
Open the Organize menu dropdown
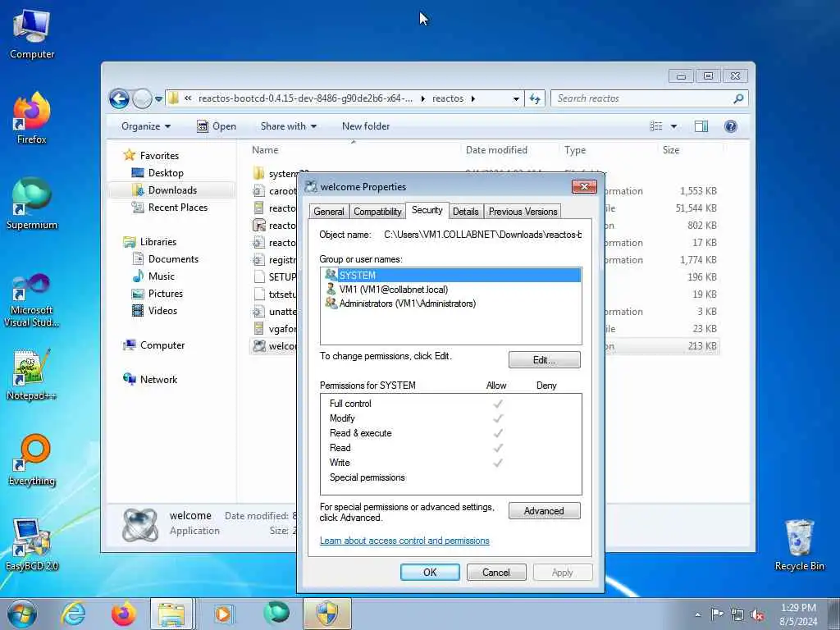(x=146, y=126)
